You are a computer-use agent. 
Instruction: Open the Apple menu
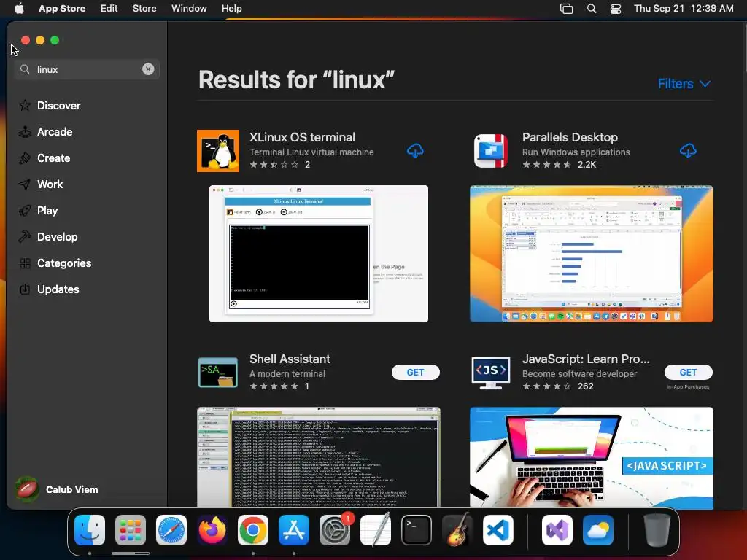click(x=19, y=9)
